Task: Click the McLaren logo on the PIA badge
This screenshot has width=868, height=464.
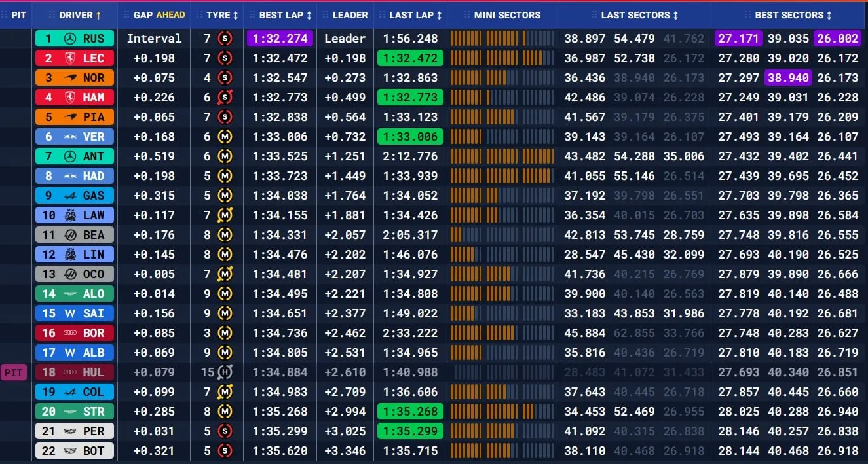Action: click(70, 117)
